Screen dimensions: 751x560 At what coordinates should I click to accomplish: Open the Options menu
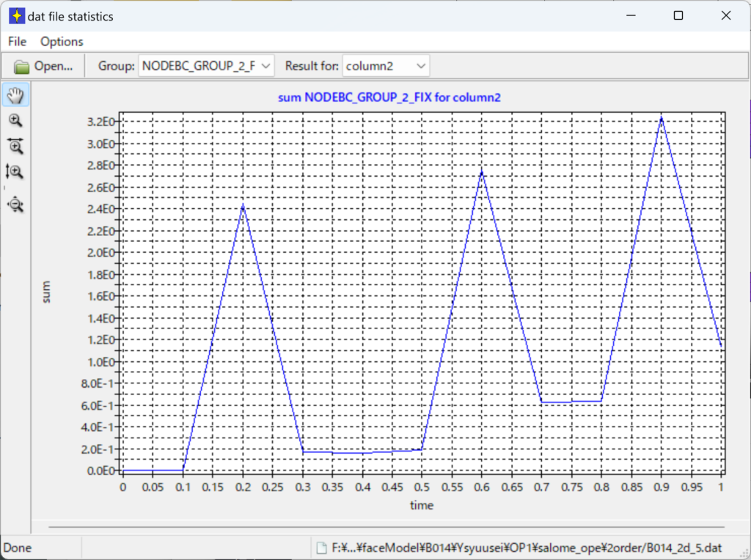[62, 42]
